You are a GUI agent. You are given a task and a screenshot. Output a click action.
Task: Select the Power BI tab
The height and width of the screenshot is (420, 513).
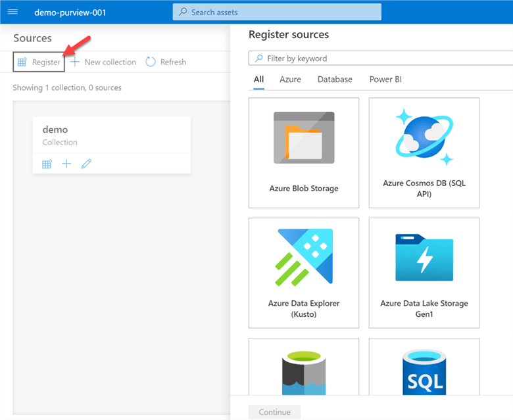point(385,80)
